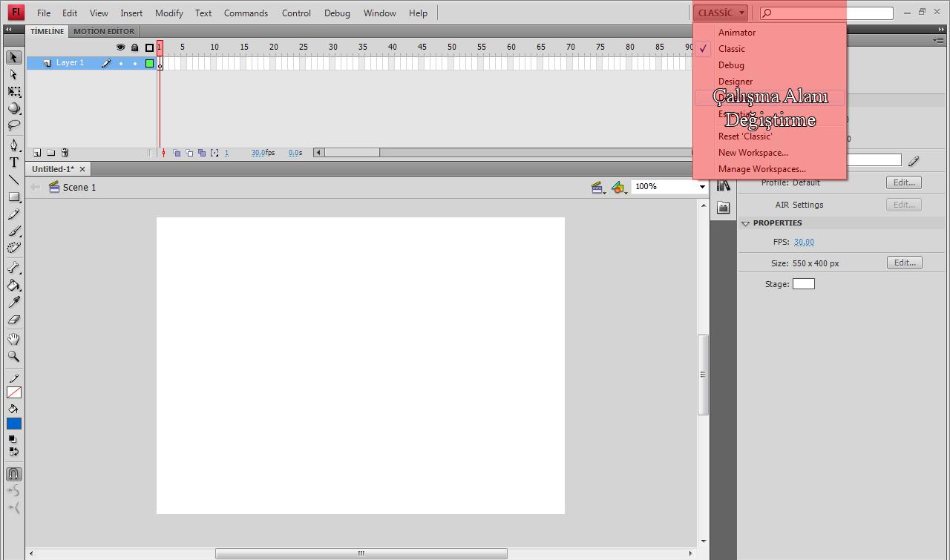Select the Hand tool
This screenshot has height=560, width=950.
(13, 339)
